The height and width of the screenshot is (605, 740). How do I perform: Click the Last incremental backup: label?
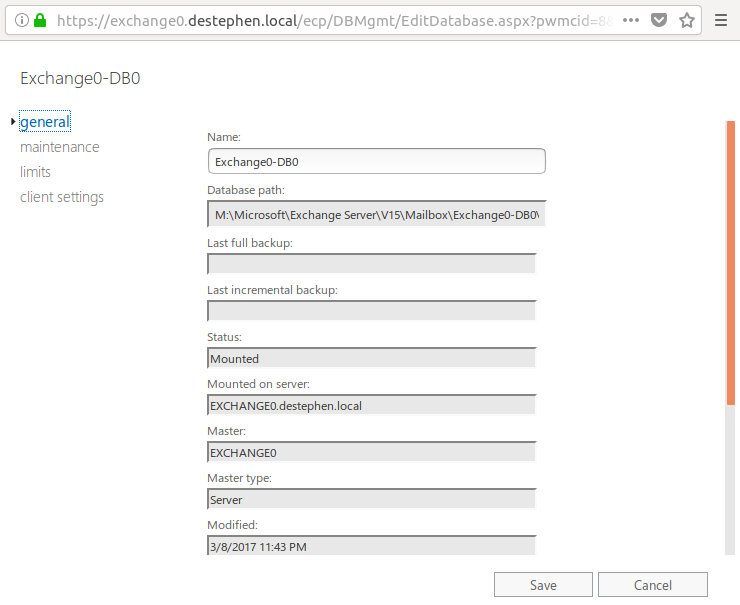point(272,290)
